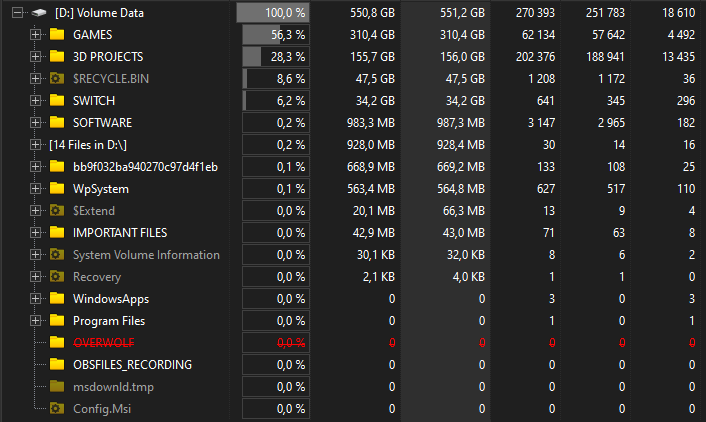
Task: Click the System Volume Information gear folder icon
Action: click(x=57, y=254)
